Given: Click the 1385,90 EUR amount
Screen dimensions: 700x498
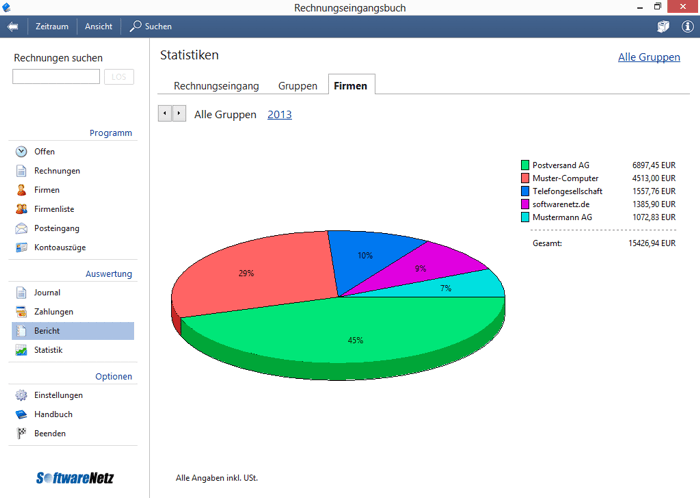Looking at the screenshot, I should pos(654,204).
